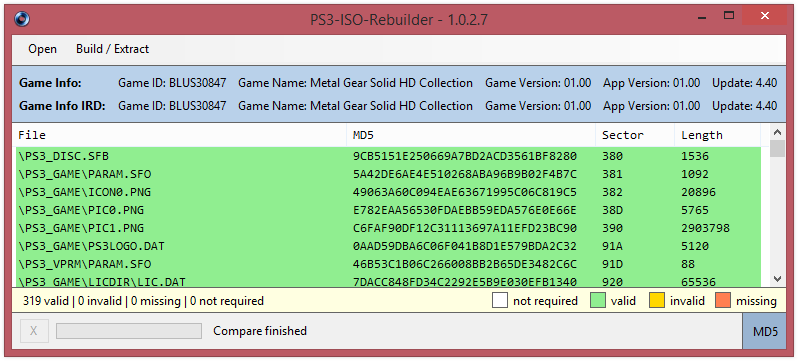Click Game ID BLUS30847 in Game Info row

coord(172,82)
